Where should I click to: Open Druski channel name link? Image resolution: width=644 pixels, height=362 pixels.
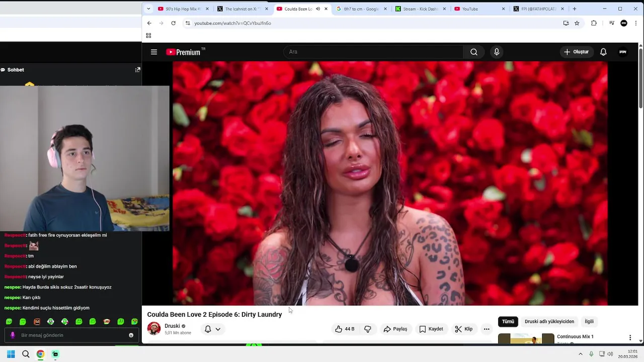point(172,326)
